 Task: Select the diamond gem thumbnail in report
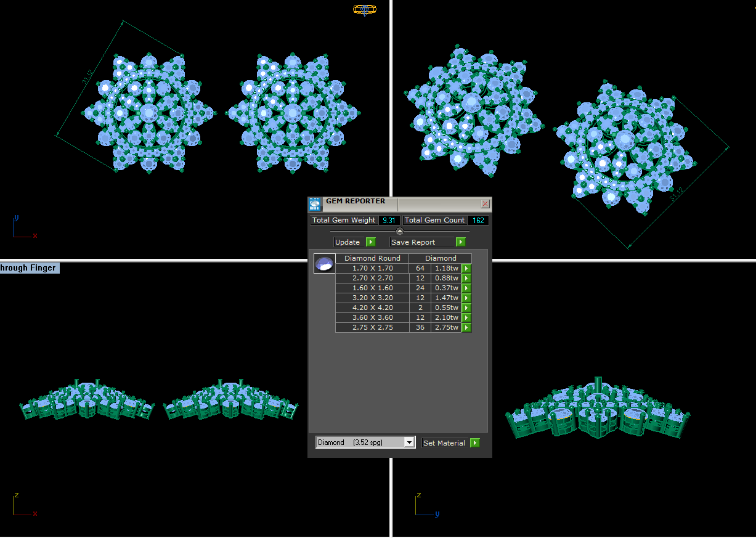(x=325, y=263)
